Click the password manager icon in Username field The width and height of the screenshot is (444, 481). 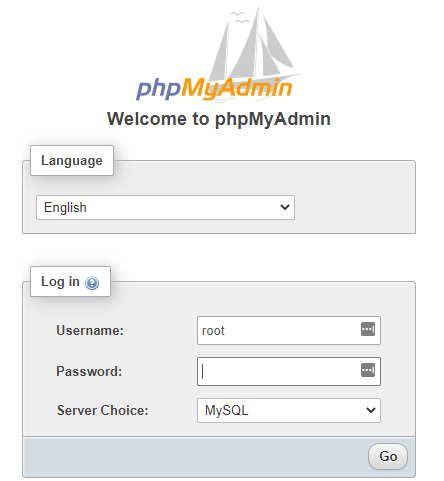[368, 329]
